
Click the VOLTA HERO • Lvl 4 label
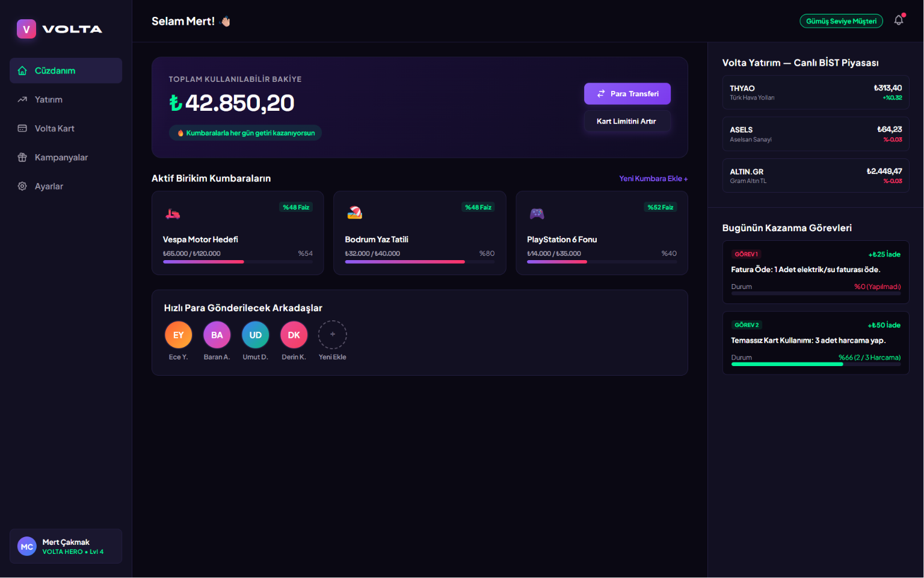(73, 552)
